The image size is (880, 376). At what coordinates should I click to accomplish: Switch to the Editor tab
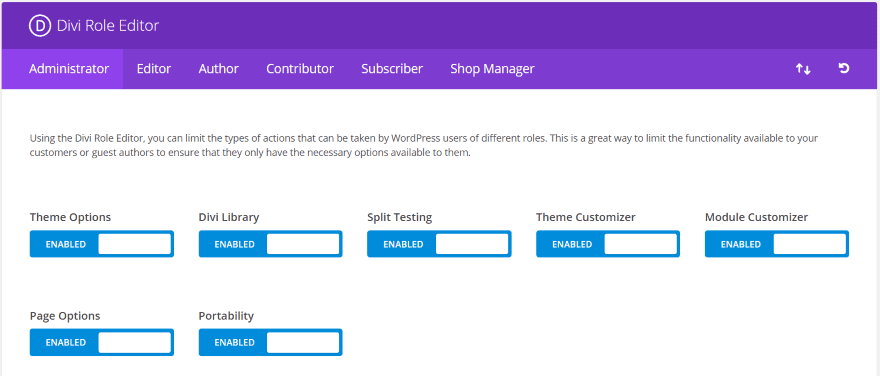(154, 69)
